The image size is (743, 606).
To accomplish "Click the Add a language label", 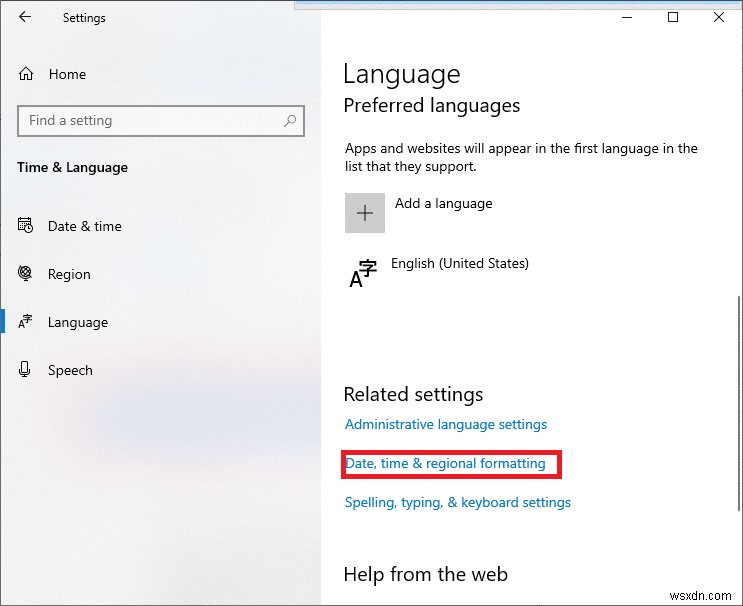I will coord(444,203).
